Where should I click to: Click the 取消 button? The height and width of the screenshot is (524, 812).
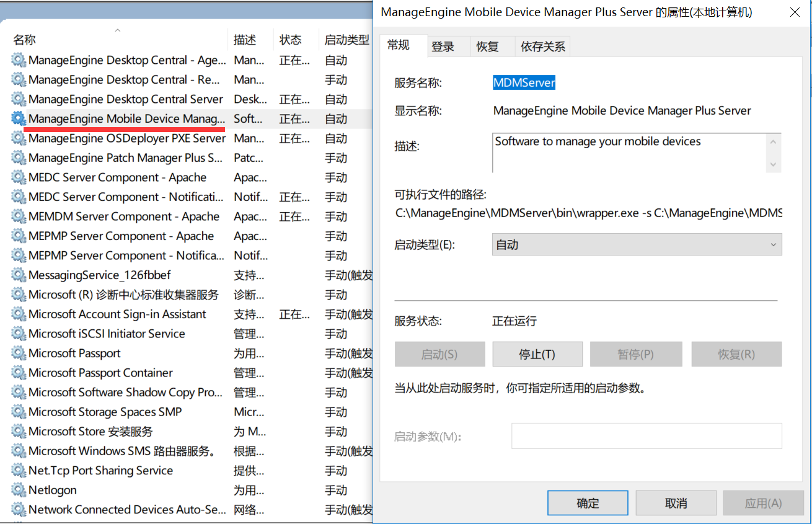coord(676,503)
